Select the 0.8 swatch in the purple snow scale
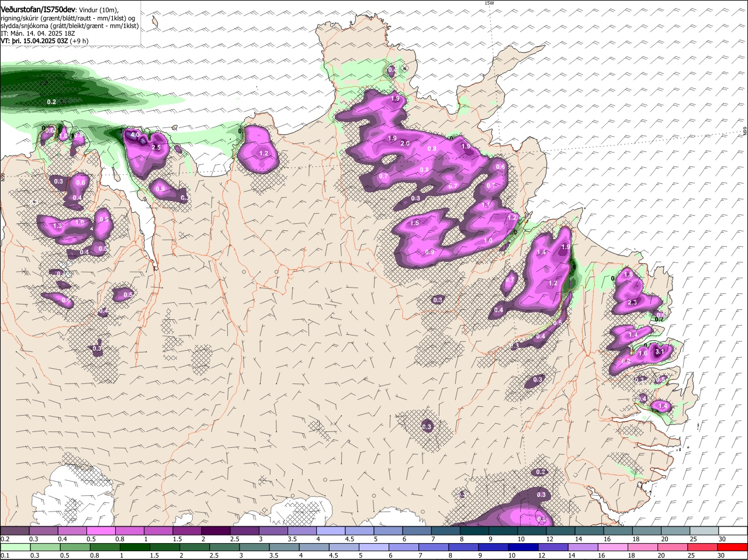The width and height of the screenshot is (748, 560). [129, 531]
